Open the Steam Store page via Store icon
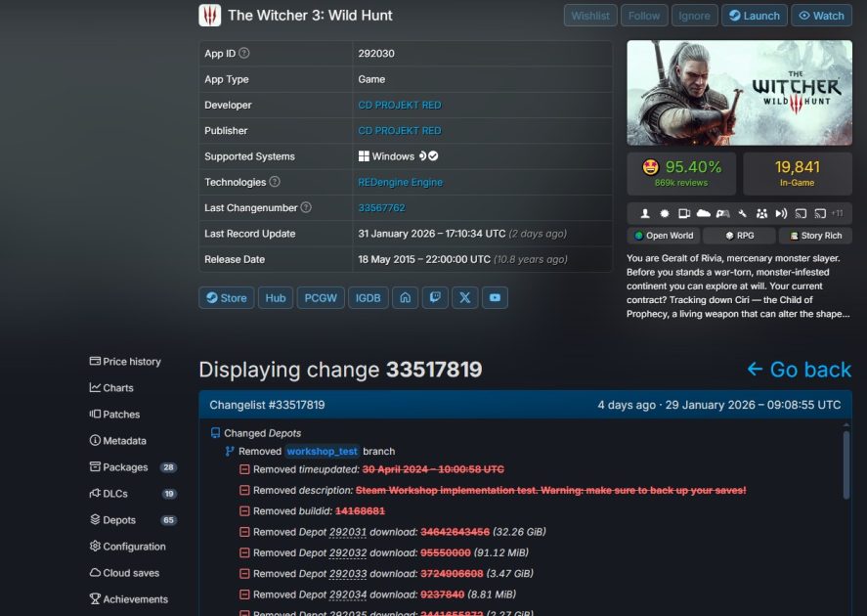867x616 pixels. click(226, 297)
